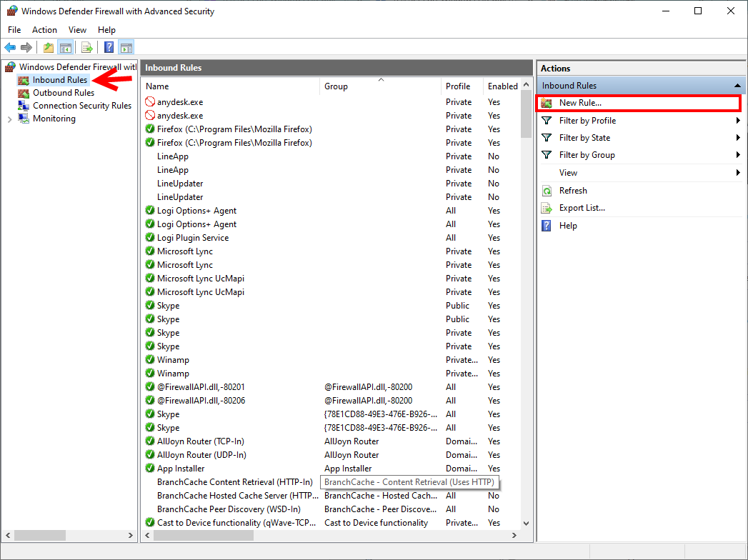The width and height of the screenshot is (748, 560).
Task: Click the rules list horizontal scroll right arrow
Action: (x=514, y=535)
